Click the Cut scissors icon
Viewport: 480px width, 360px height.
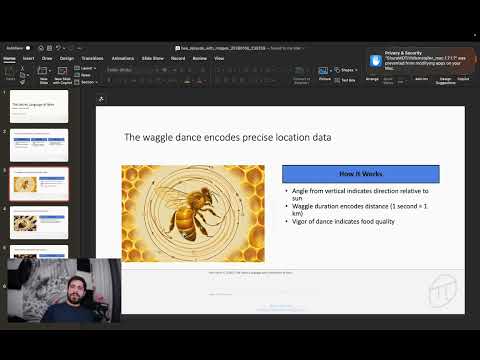click(x=22, y=68)
